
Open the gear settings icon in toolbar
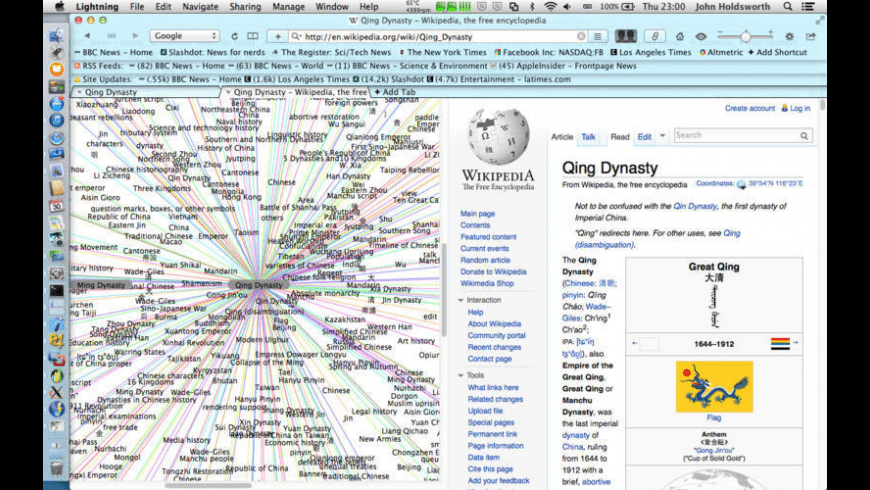point(789,36)
